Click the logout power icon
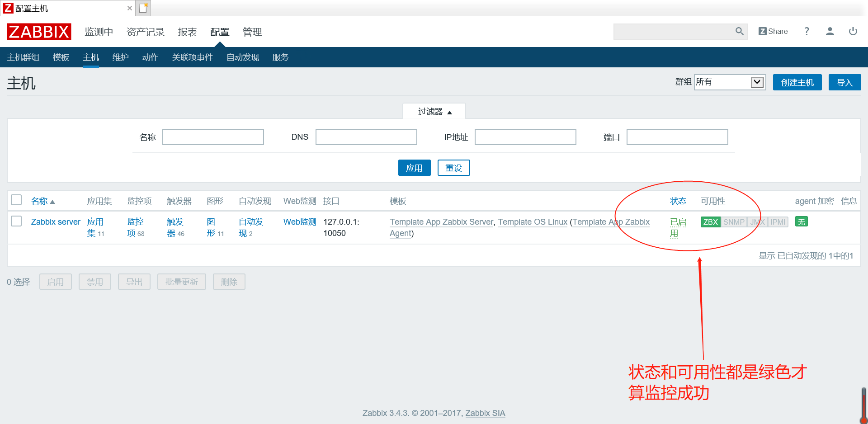868x424 pixels. (853, 31)
